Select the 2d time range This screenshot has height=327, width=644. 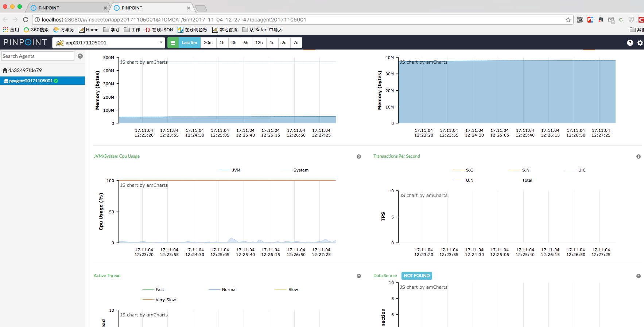[x=284, y=43]
